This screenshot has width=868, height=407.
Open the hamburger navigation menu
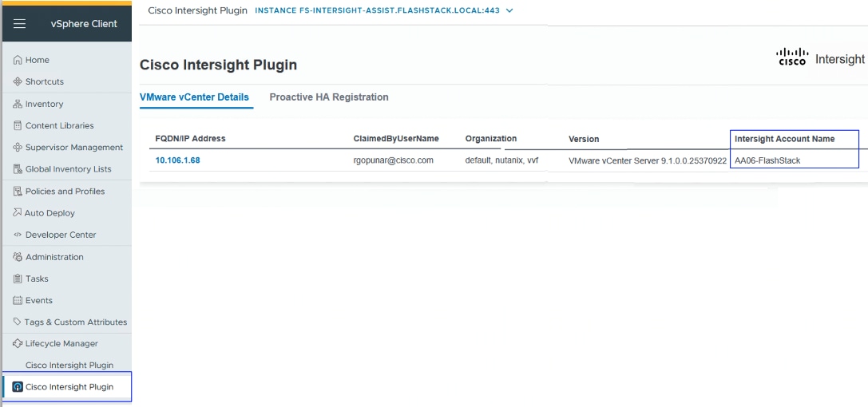pos(19,24)
